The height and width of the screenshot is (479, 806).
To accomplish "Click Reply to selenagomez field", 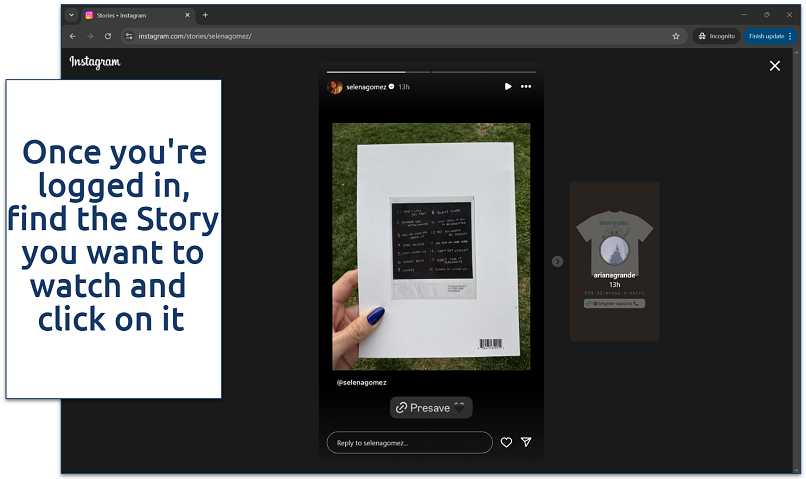I will tap(409, 443).
